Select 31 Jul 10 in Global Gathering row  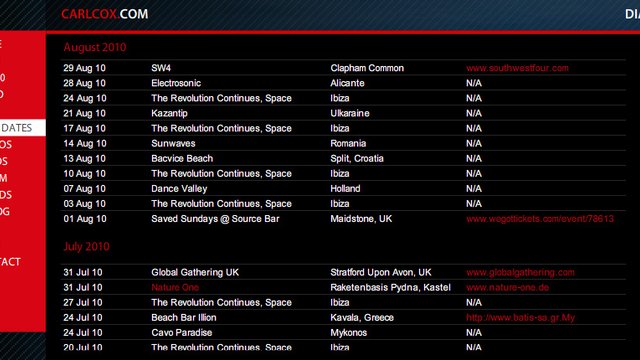coord(82,273)
